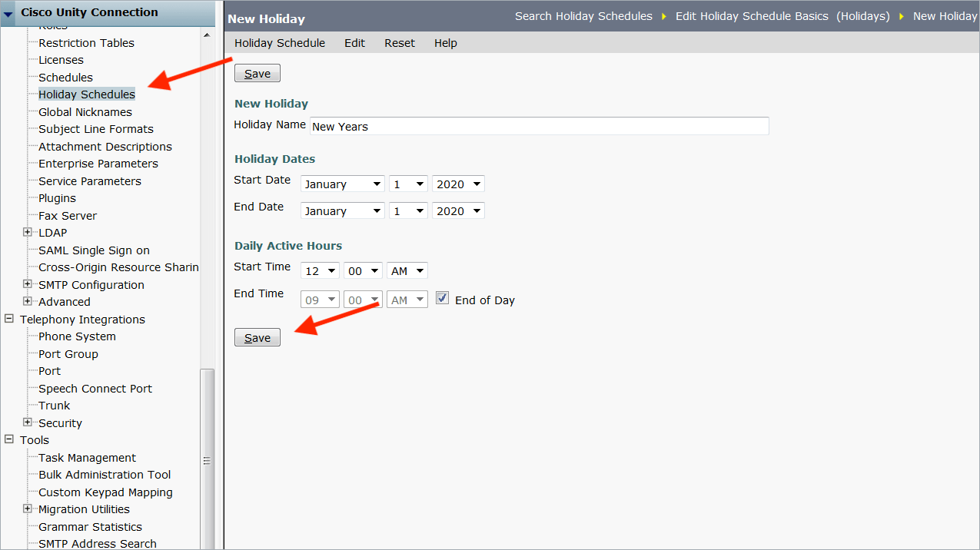Expand the Migration Utilities node

[x=28, y=509]
